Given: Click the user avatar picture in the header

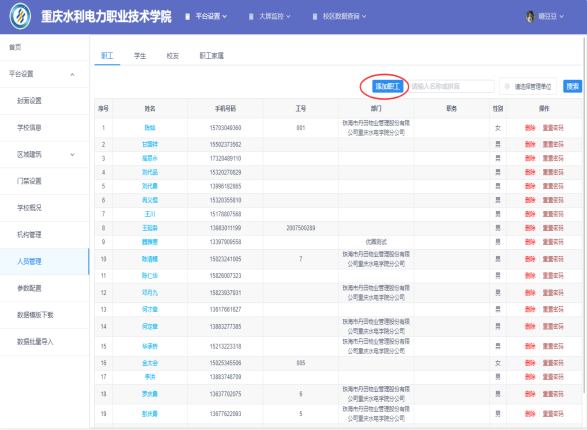Looking at the screenshot, I should click(530, 16).
